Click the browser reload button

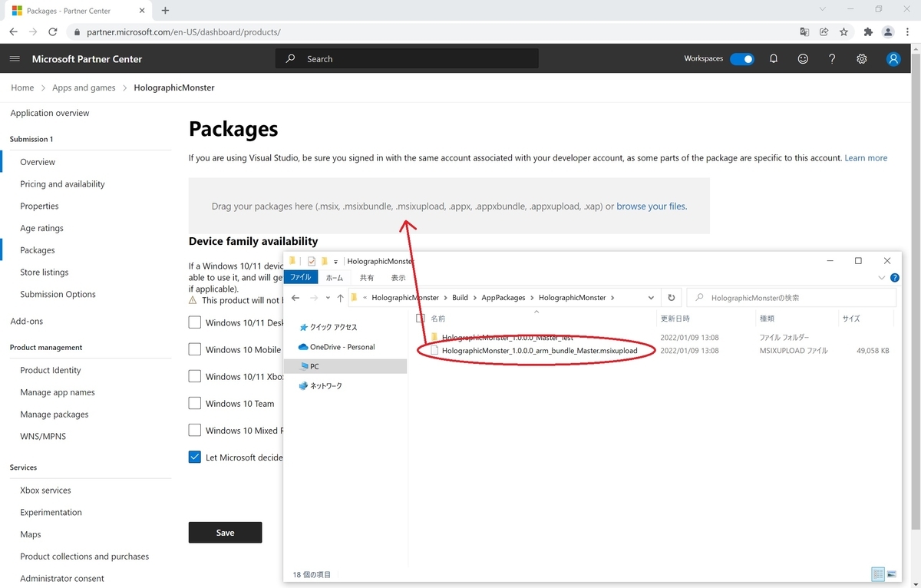53,32
